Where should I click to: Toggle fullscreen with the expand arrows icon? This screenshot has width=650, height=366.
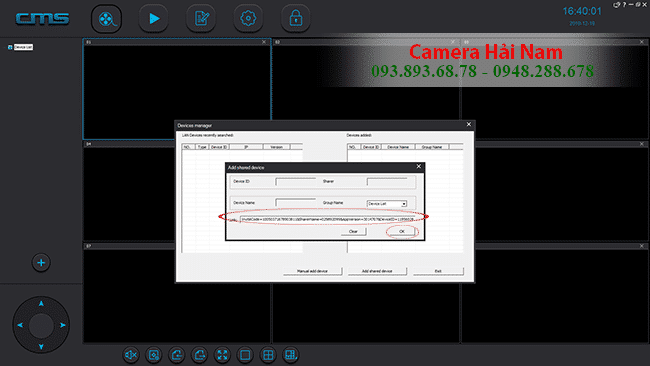pyautogui.click(x=223, y=355)
